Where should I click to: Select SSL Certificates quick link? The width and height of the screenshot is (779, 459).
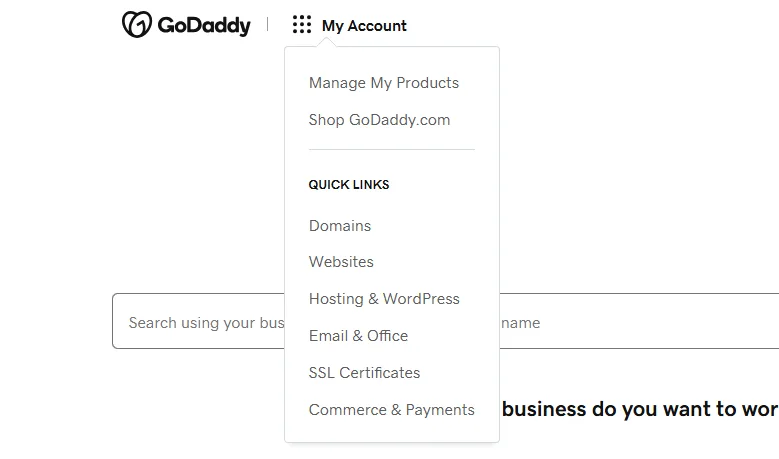[x=364, y=373]
